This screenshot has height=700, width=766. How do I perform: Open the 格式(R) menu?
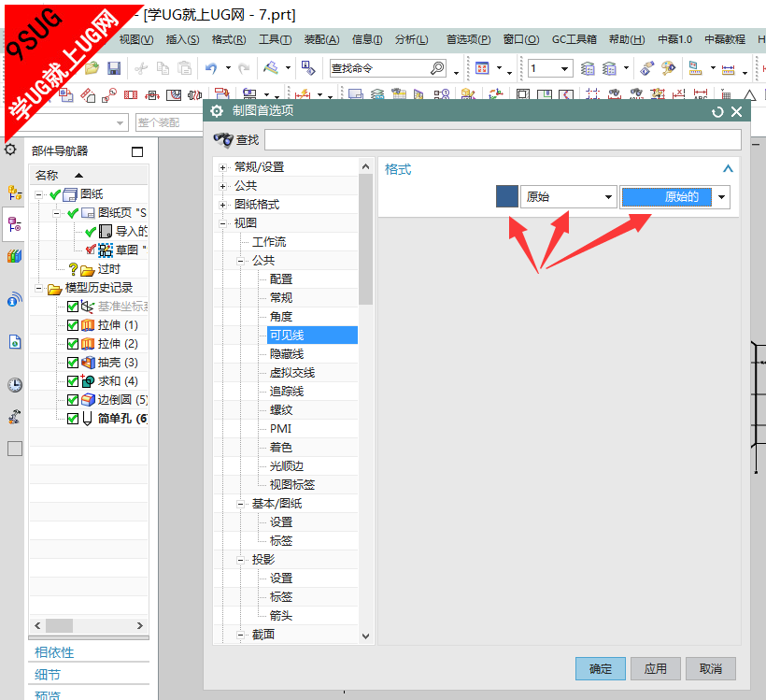229,39
